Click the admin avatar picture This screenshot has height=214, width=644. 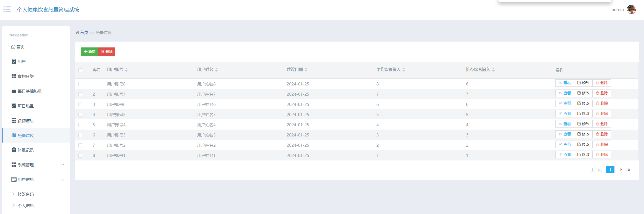click(631, 9)
